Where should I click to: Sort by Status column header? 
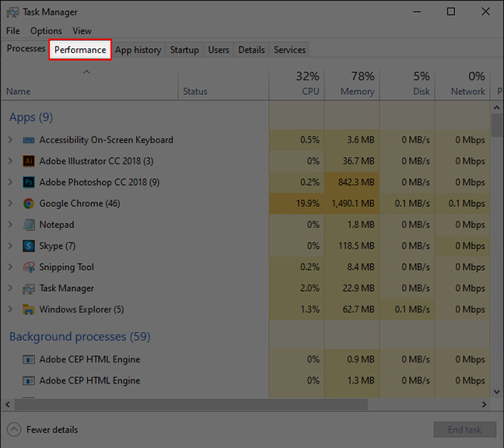[223, 84]
